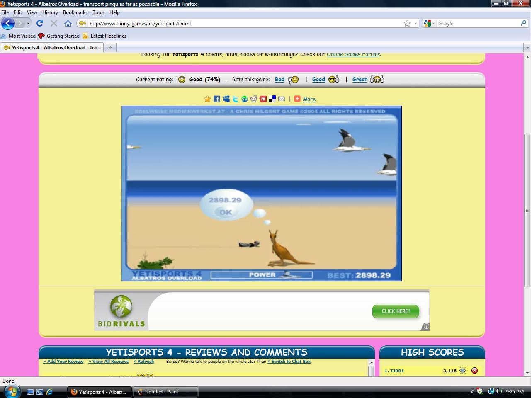
Task: Open Add Your Review link
Action: (x=63, y=361)
